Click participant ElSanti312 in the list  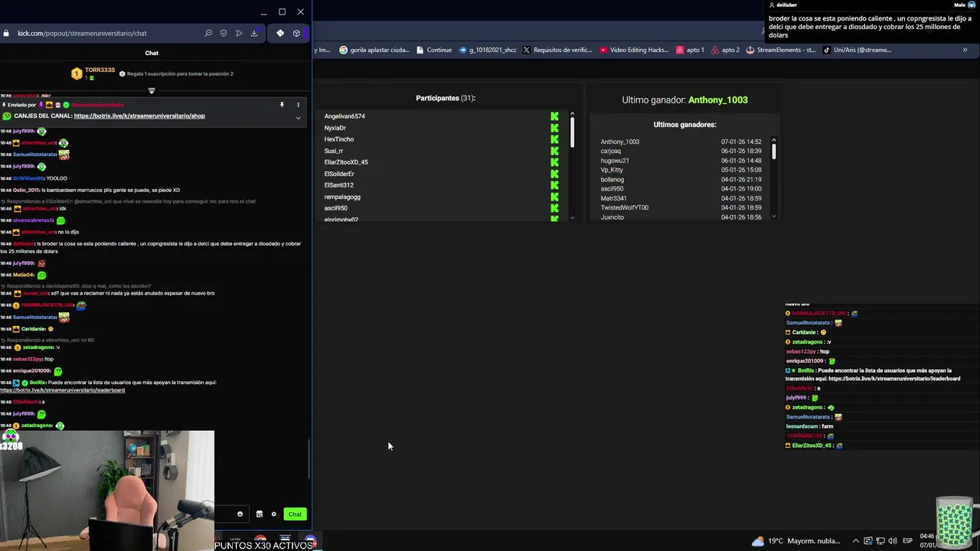339,185
